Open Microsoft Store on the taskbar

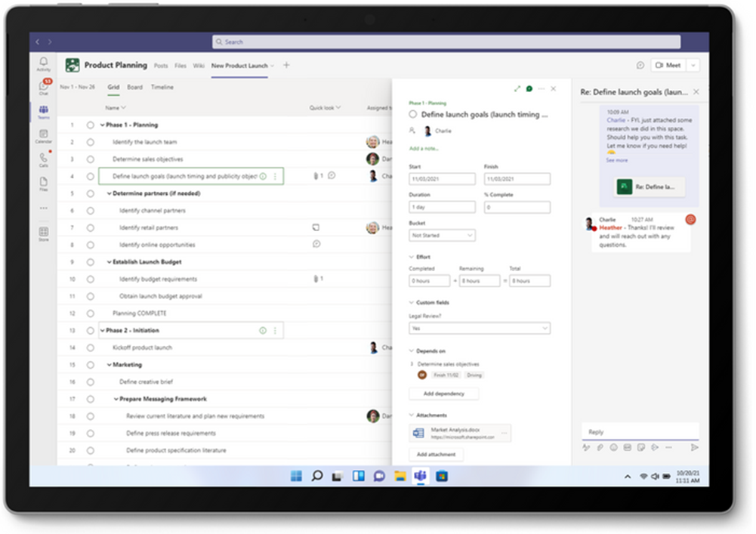(x=442, y=476)
